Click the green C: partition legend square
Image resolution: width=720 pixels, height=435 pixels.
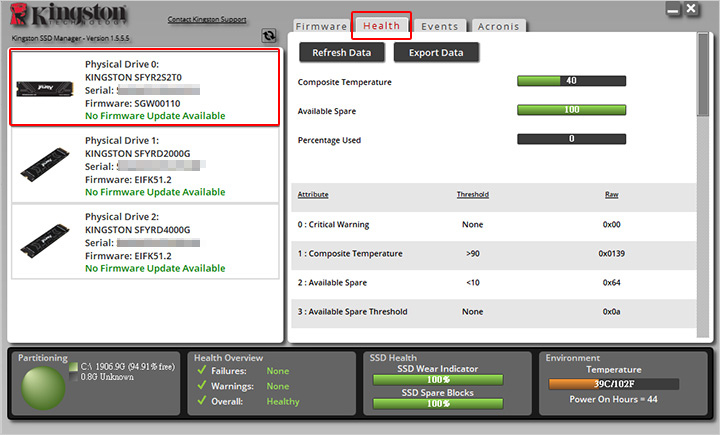tap(73, 367)
